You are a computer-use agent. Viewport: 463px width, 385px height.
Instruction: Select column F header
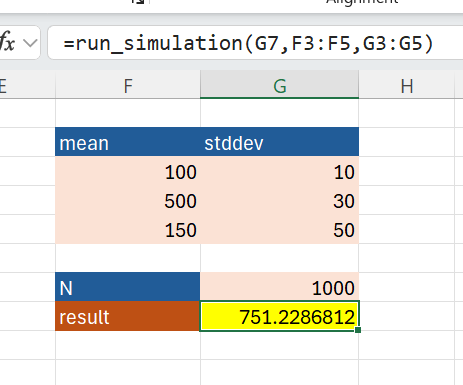click(x=128, y=86)
